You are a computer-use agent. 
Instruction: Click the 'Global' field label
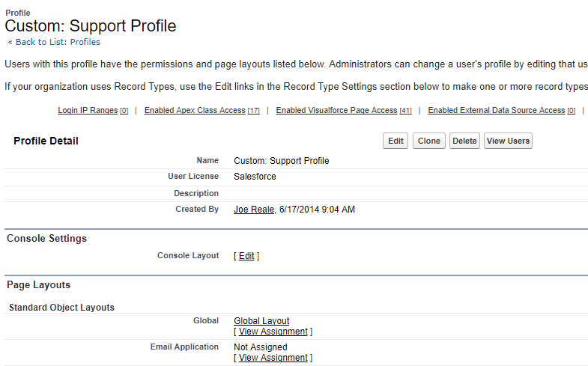[x=206, y=320]
